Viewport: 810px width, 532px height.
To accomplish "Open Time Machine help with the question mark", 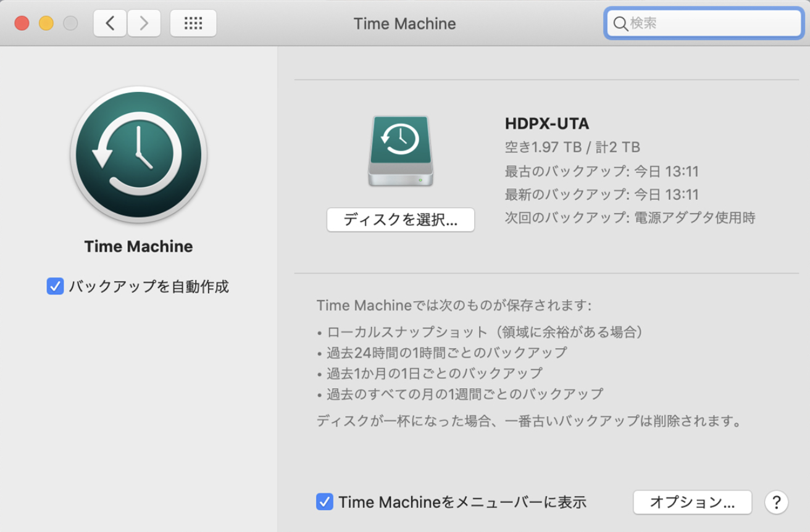I will (x=777, y=502).
